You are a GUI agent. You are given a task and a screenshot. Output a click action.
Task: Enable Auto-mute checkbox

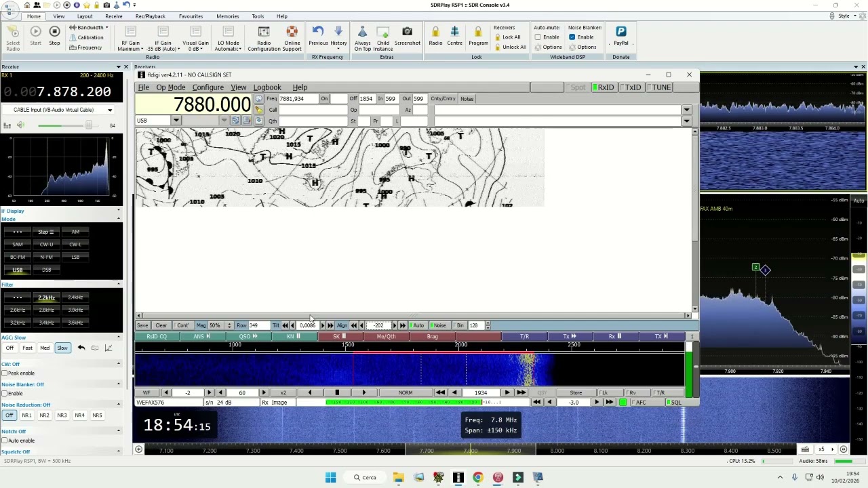[x=538, y=37]
